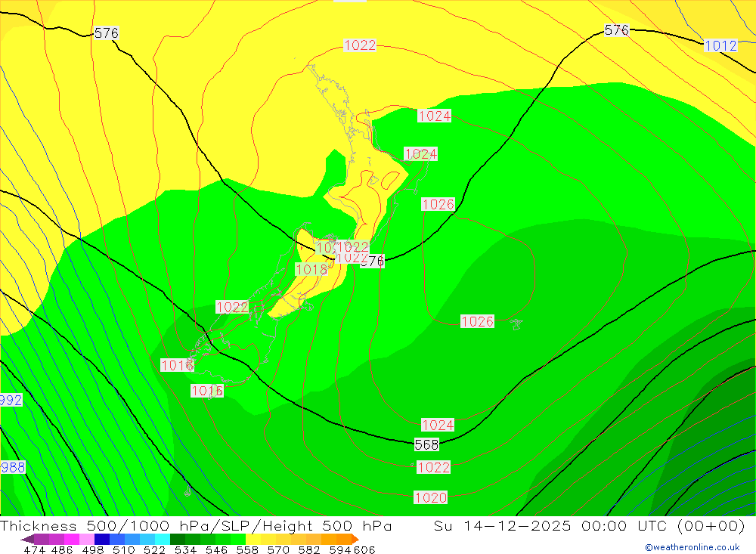Select the dark purple left arrow of legend
Image resolution: width=756 pixels, height=554 pixels.
point(27,539)
